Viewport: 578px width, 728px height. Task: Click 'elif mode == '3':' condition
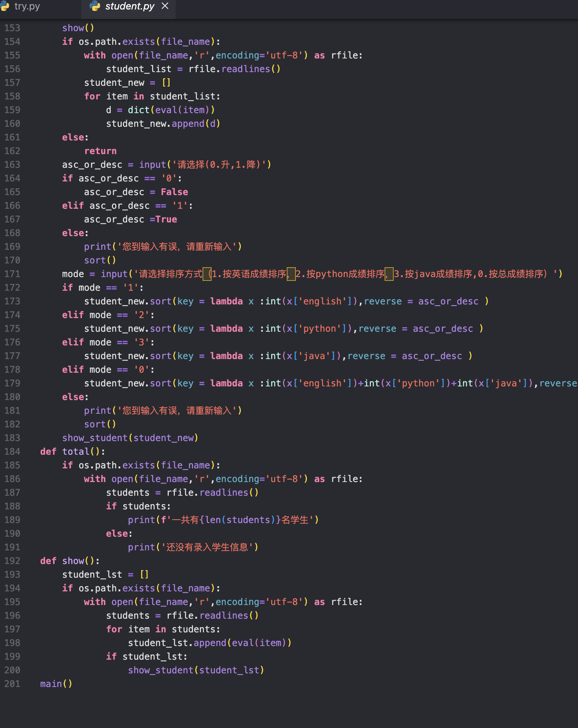coord(108,342)
